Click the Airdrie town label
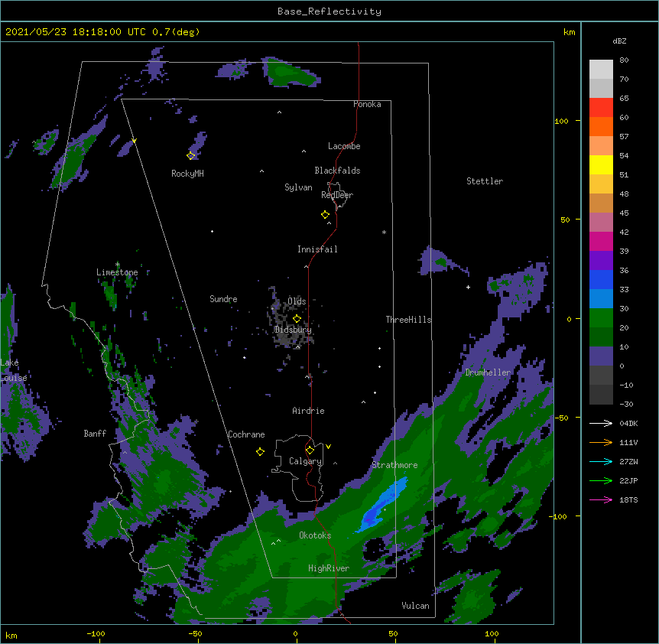Viewport: 659px width, 644px height. tap(309, 411)
